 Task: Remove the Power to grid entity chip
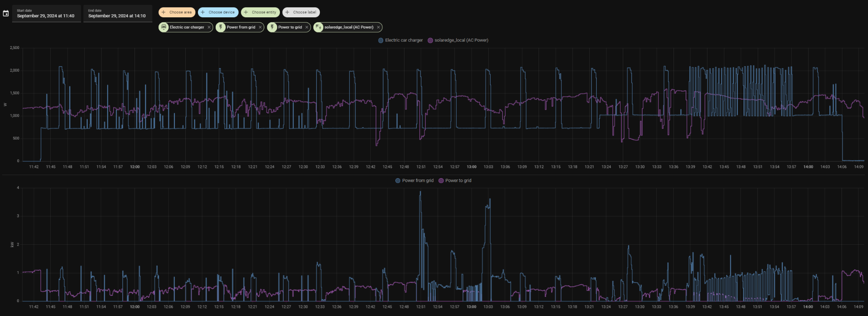coord(306,27)
